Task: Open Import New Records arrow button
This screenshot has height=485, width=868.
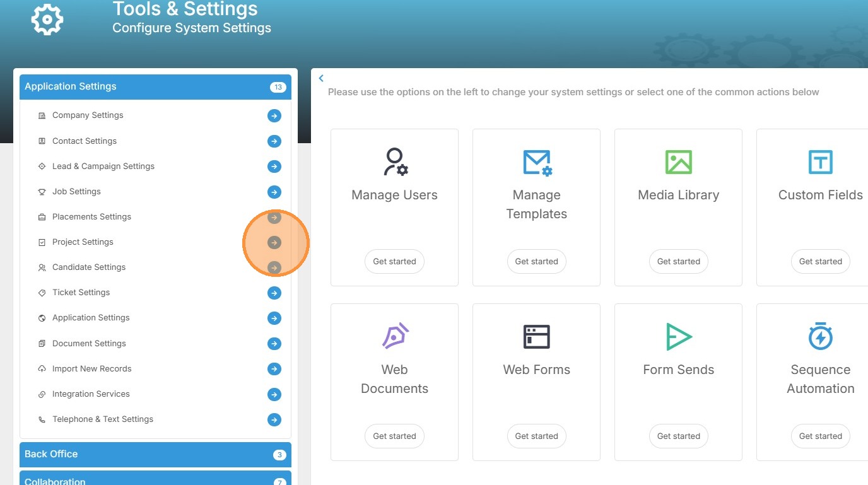Action: 274,369
